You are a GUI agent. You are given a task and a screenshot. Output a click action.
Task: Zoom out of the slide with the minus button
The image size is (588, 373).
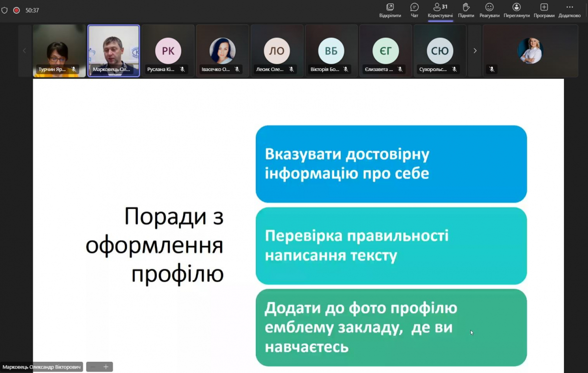click(x=93, y=366)
